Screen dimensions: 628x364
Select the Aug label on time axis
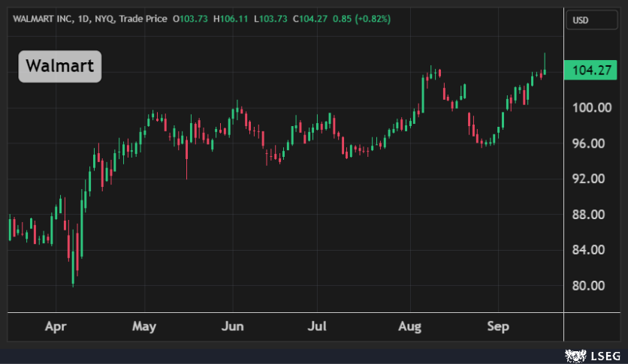click(x=410, y=326)
